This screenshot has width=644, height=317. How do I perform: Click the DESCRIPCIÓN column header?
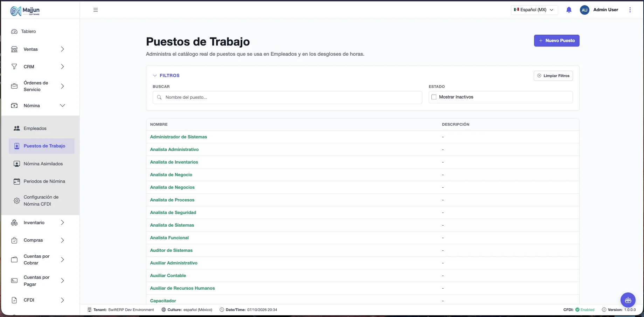456,125
